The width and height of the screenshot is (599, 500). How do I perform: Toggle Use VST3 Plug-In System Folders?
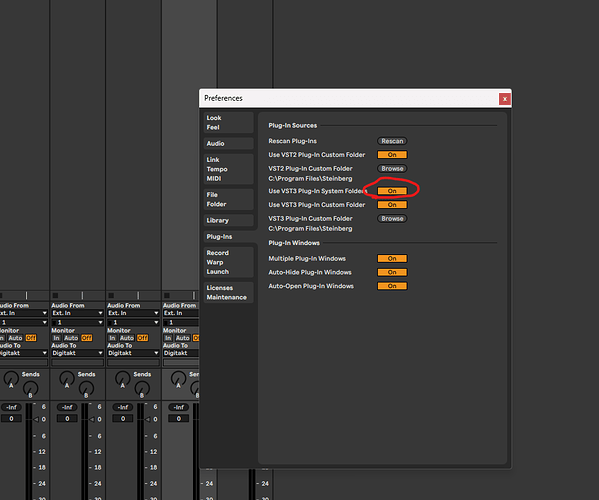(392, 191)
